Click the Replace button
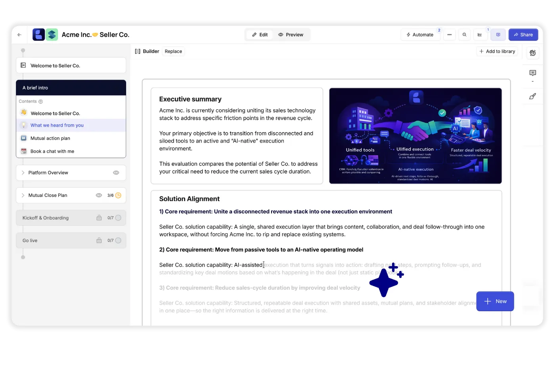 click(x=173, y=51)
